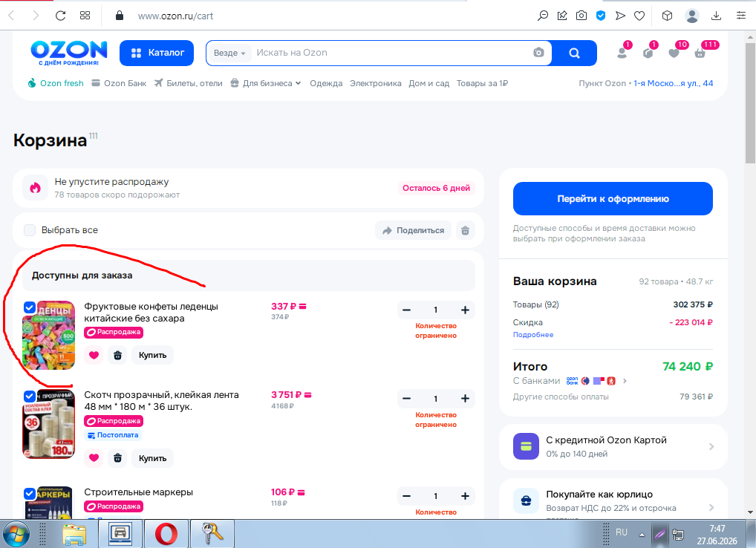The image size is (756, 548).
Task: Open the Везде search scope dropdown
Action: click(230, 53)
